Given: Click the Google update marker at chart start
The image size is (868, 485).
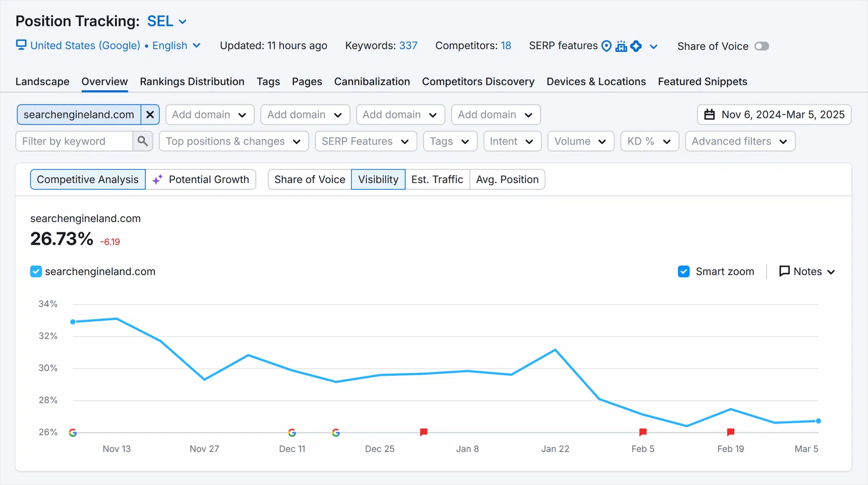Looking at the screenshot, I should pyautogui.click(x=73, y=432).
